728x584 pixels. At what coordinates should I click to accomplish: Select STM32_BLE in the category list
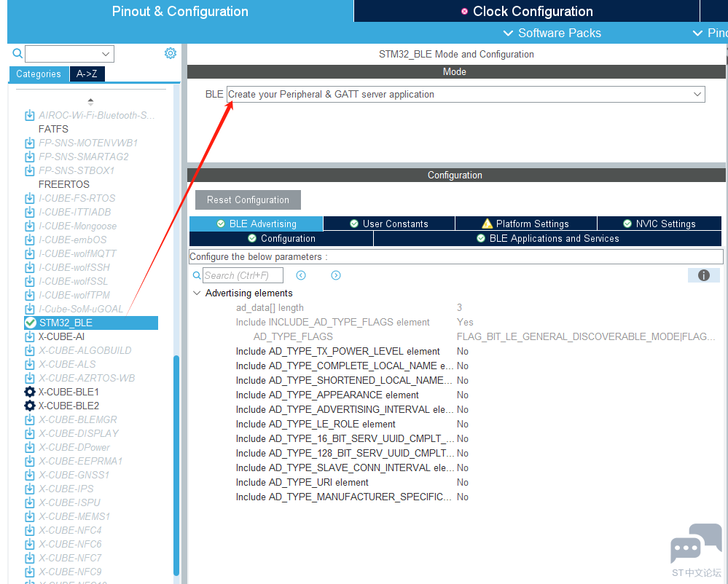click(91, 323)
